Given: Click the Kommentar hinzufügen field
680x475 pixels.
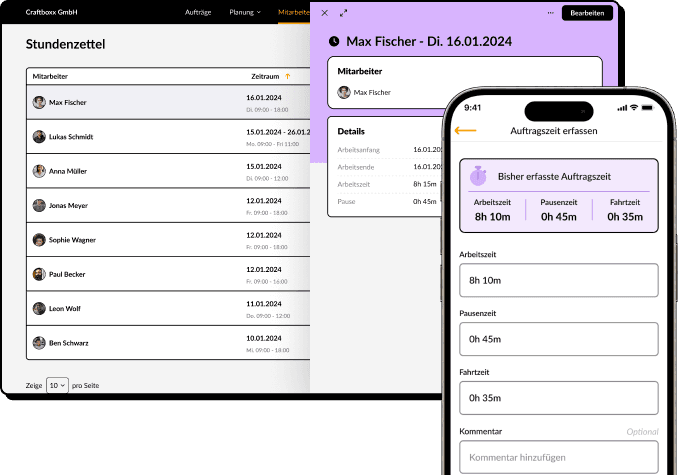Looking at the screenshot, I should (559, 457).
